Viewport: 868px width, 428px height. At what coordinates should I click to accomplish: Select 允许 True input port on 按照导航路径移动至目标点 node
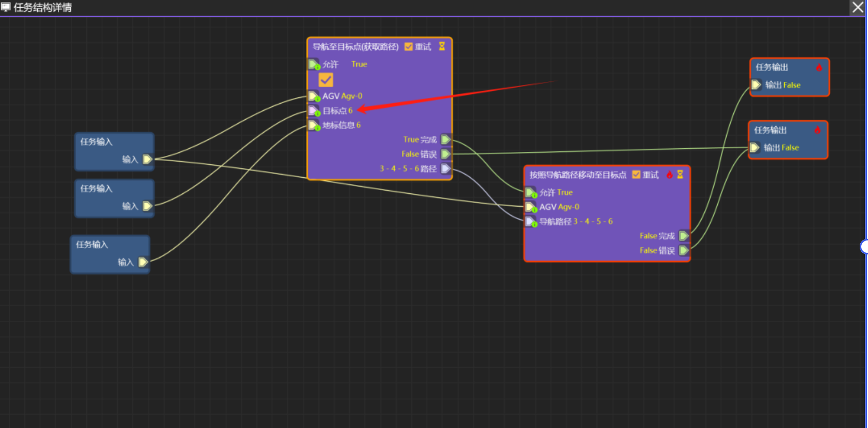coord(530,193)
